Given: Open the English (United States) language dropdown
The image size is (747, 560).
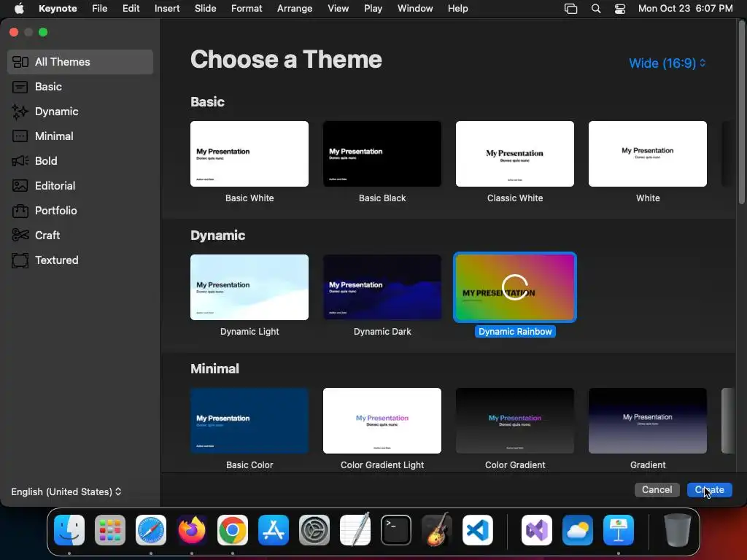Looking at the screenshot, I should click(66, 491).
